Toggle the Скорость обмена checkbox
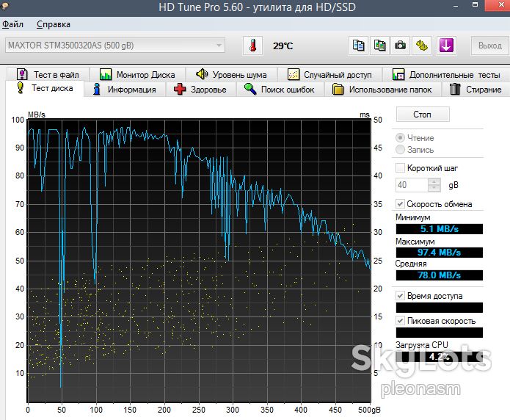Viewport: 510px width, 420px height. (400, 204)
